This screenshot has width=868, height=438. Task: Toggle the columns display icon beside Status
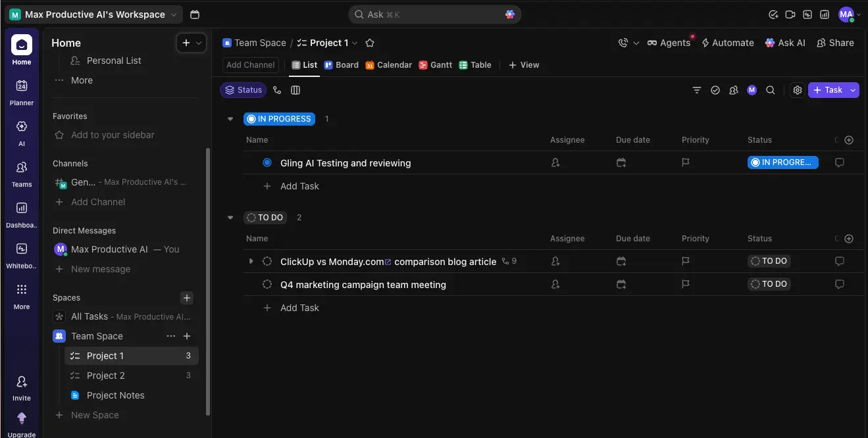click(295, 90)
